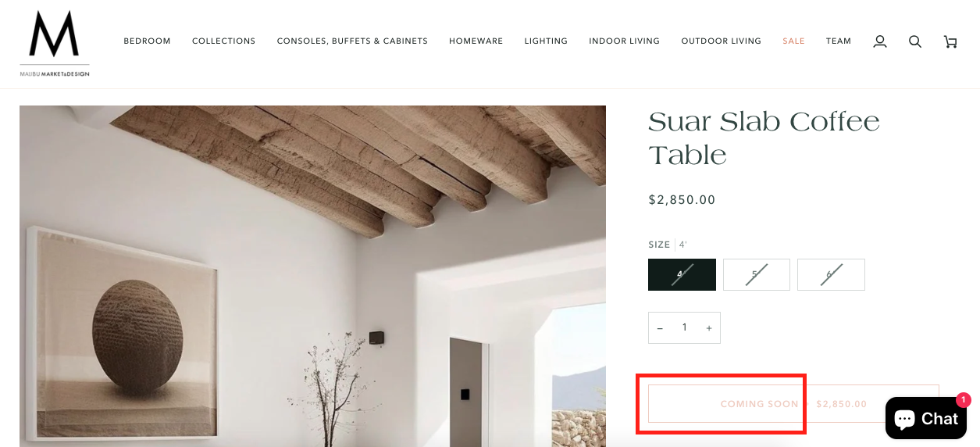This screenshot has height=447, width=980.
Task: Select the 4' size option
Action: [x=682, y=274]
